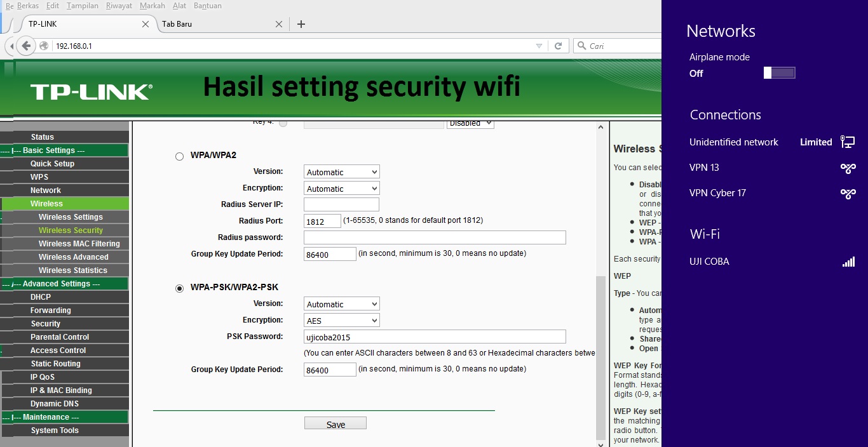Open the Bantuan menu
The width and height of the screenshot is (868, 447).
click(208, 6)
